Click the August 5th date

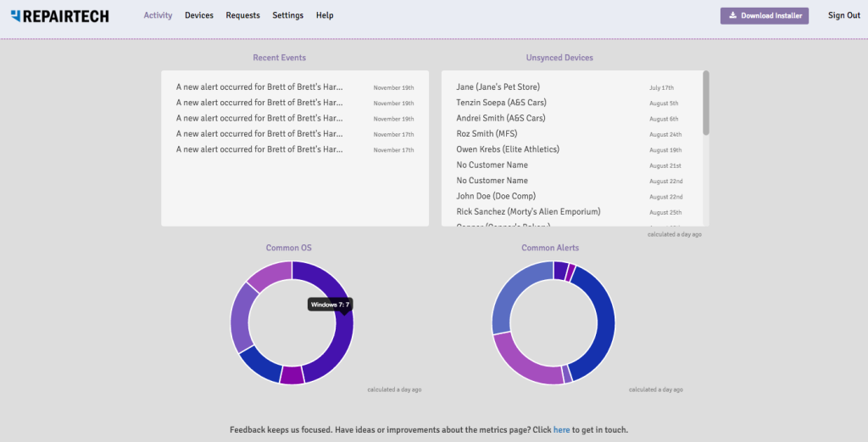664,104
